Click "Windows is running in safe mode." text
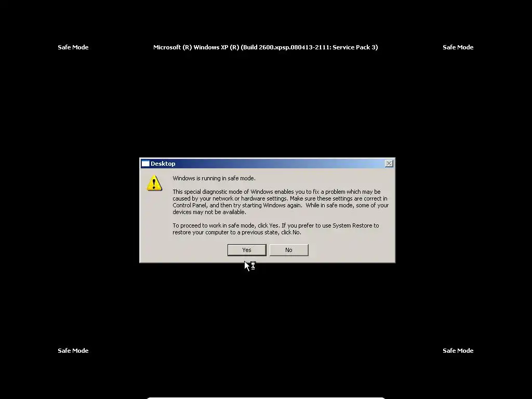The image size is (532, 399). 214,178
